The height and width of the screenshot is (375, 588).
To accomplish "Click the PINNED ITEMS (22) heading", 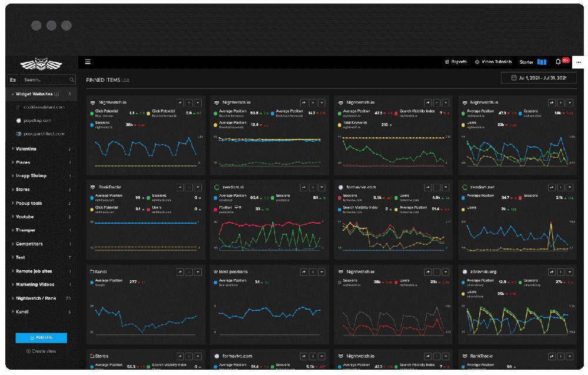I will tap(108, 80).
